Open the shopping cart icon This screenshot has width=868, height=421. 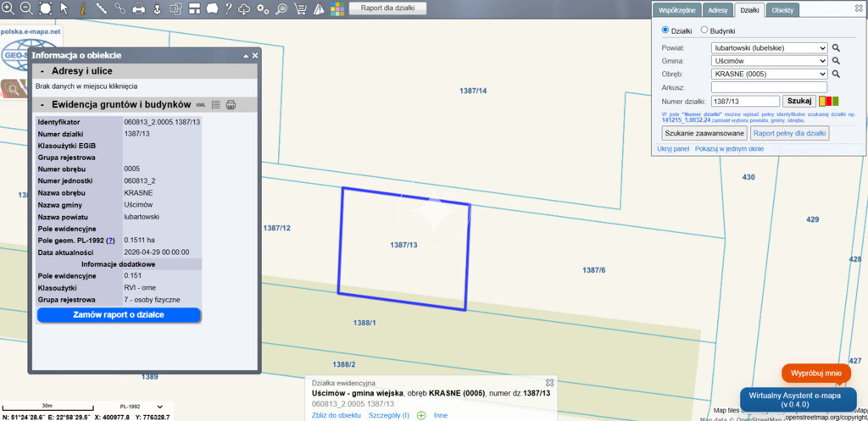[x=300, y=8]
